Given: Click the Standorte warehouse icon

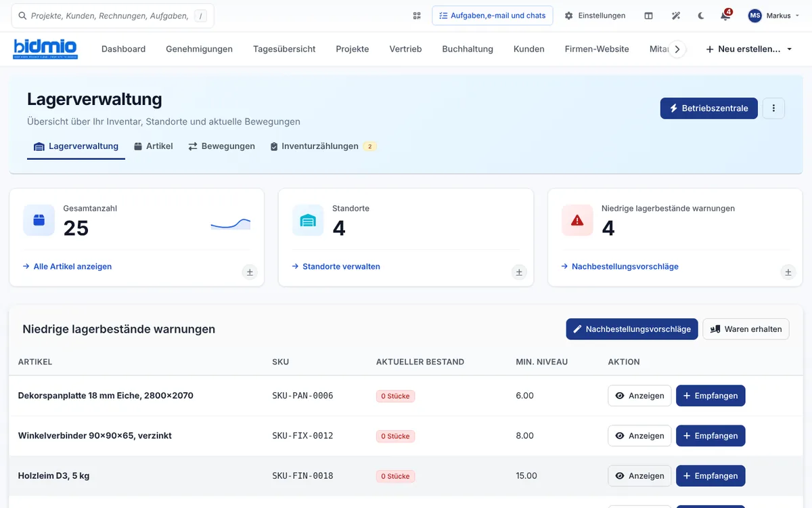Looking at the screenshot, I should 308,220.
